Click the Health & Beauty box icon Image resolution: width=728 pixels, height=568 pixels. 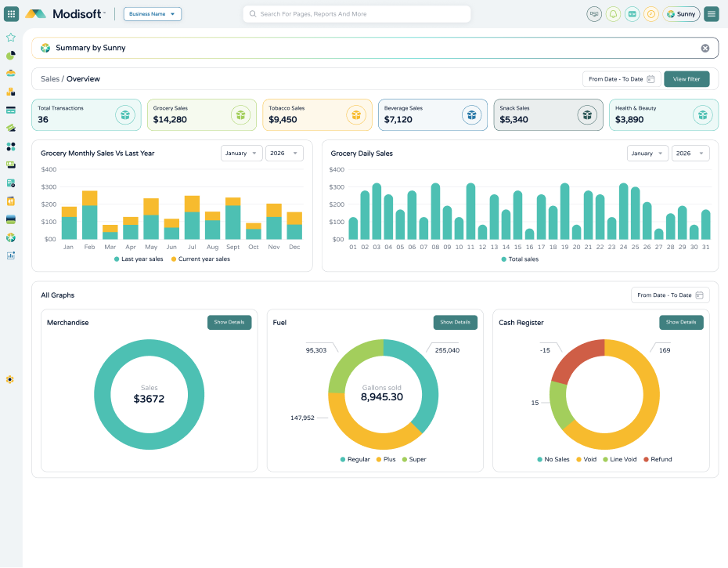click(702, 115)
